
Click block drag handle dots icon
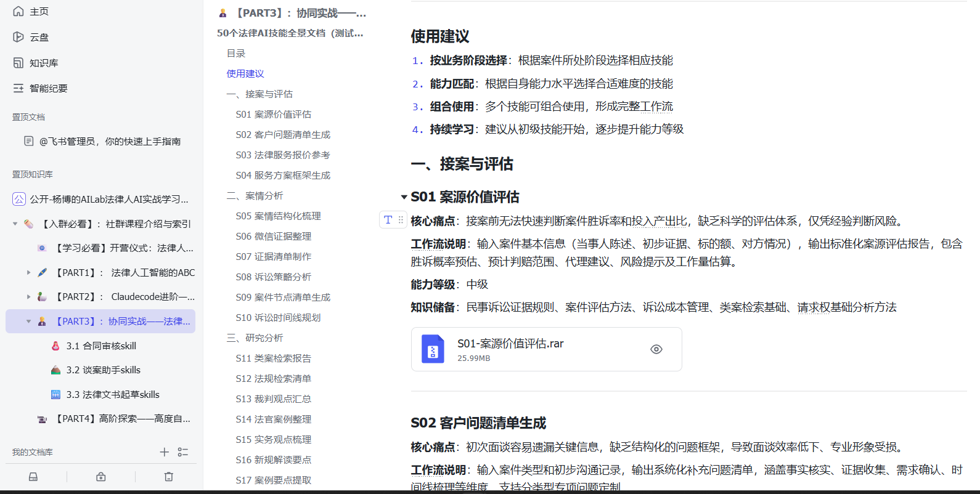point(401,219)
